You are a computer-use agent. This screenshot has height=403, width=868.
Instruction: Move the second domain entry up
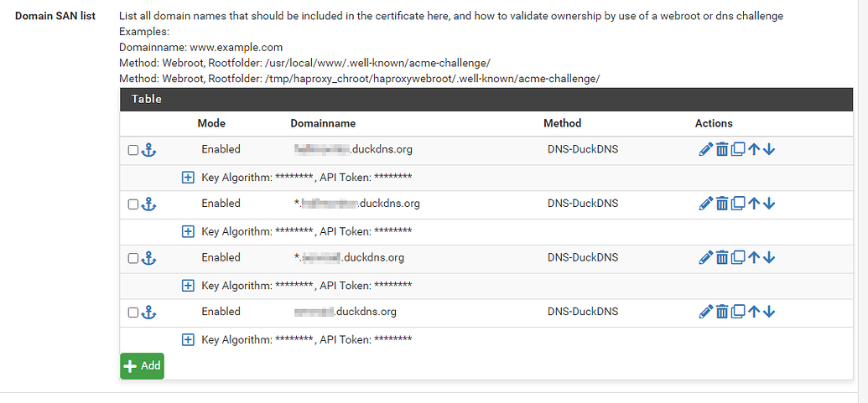click(753, 204)
